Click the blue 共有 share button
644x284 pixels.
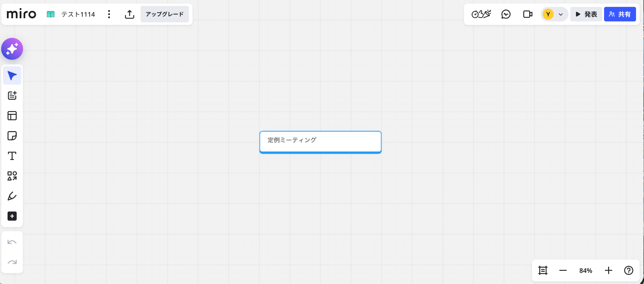(x=620, y=14)
